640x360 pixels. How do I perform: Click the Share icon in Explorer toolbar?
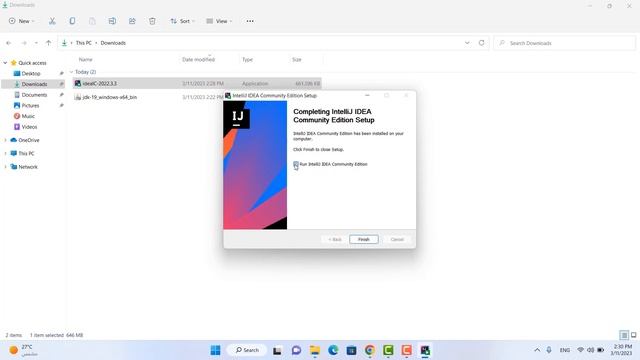tap(132, 21)
